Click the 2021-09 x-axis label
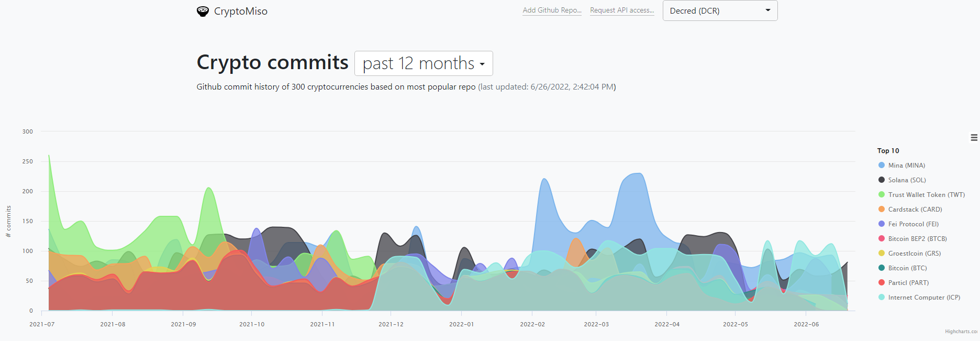Image resolution: width=980 pixels, height=341 pixels. (x=183, y=325)
